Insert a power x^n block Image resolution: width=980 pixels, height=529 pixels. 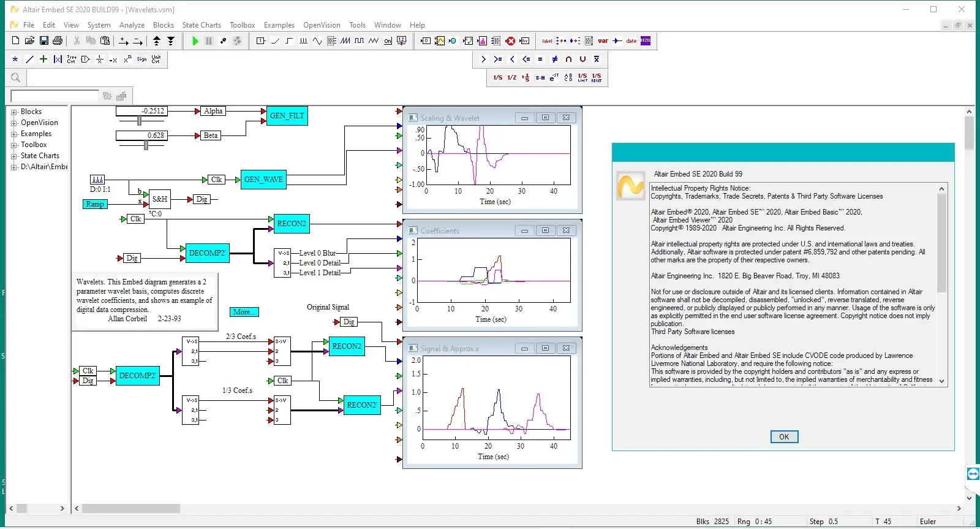coord(127,59)
